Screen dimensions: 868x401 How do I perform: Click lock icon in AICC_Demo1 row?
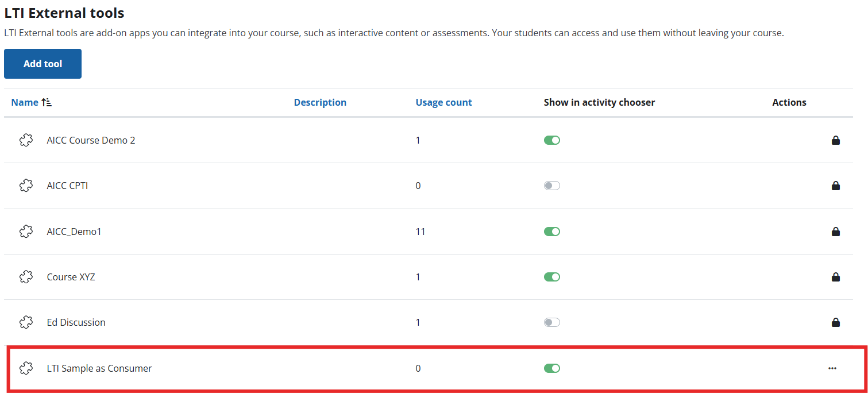(x=835, y=232)
